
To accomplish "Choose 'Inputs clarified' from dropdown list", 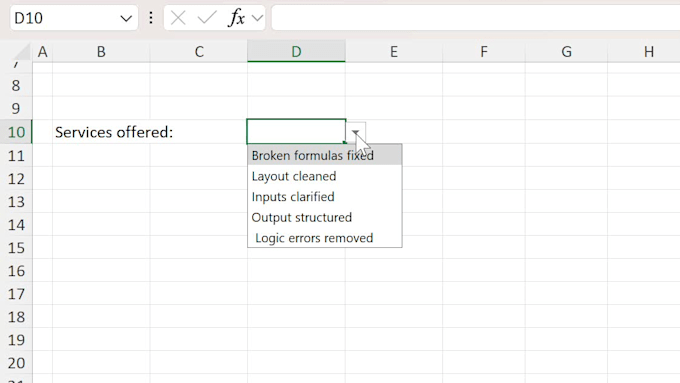I will [325, 196].
